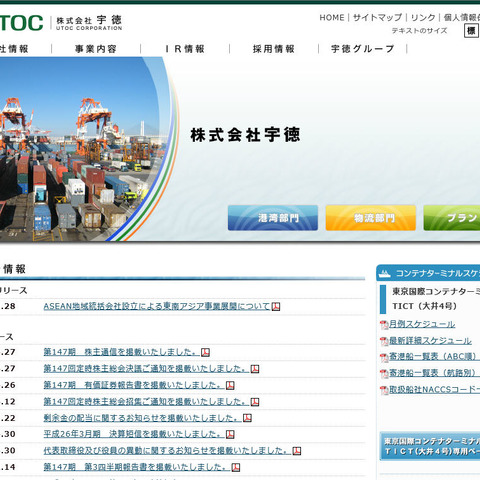Open 月例スケジュール link
Screen dimensions: 480x480
pos(422,324)
